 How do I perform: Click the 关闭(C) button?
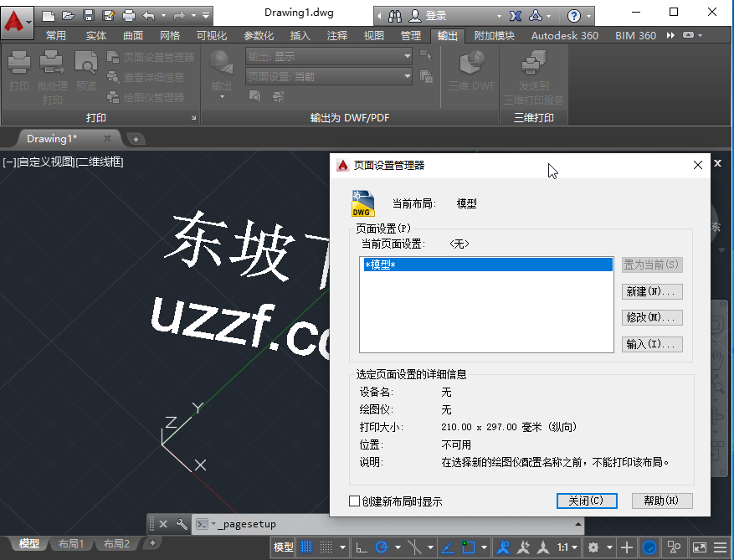587,501
